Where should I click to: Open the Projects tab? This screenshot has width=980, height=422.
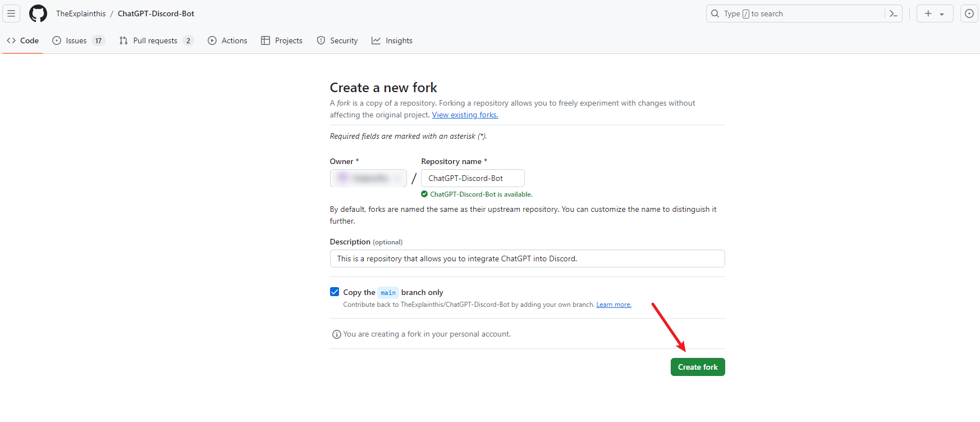[x=282, y=40]
